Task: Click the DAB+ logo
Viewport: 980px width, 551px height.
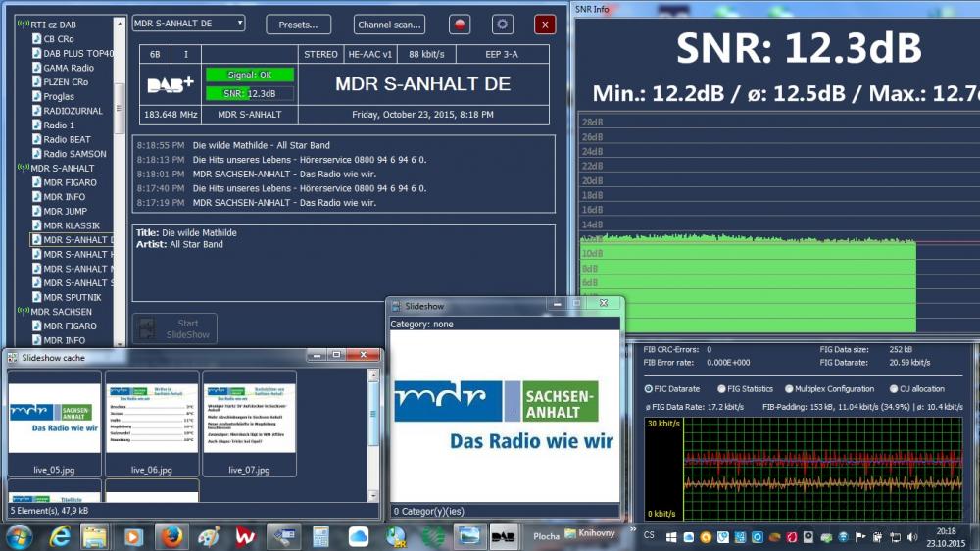Action: point(170,84)
